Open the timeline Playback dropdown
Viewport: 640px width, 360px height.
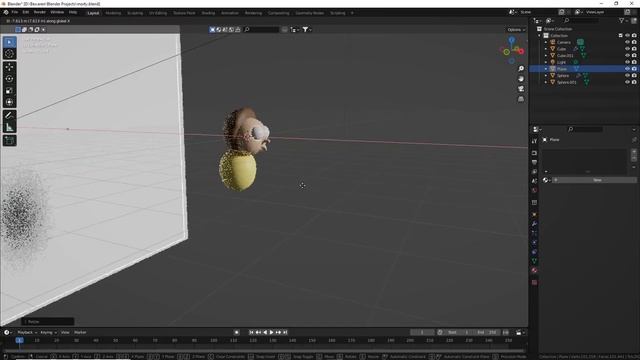pyautogui.click(x=27, y=332)
